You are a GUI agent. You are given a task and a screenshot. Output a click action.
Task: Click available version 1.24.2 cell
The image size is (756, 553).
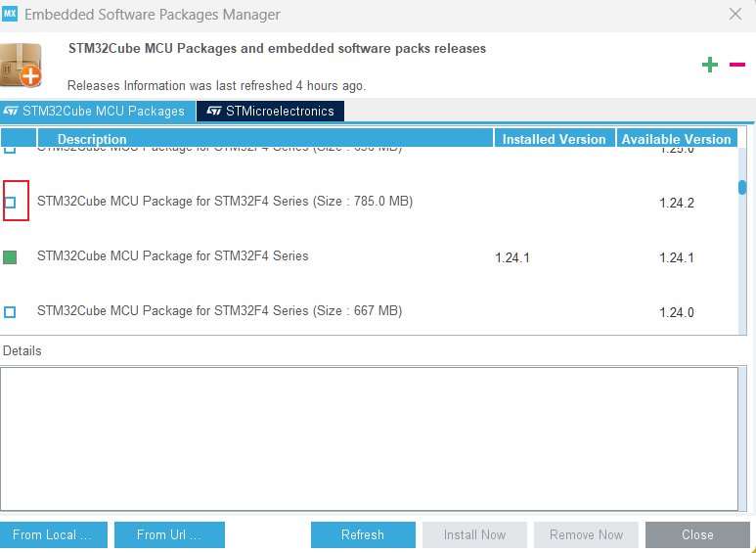pyautogui.click(x=677, y=203)
